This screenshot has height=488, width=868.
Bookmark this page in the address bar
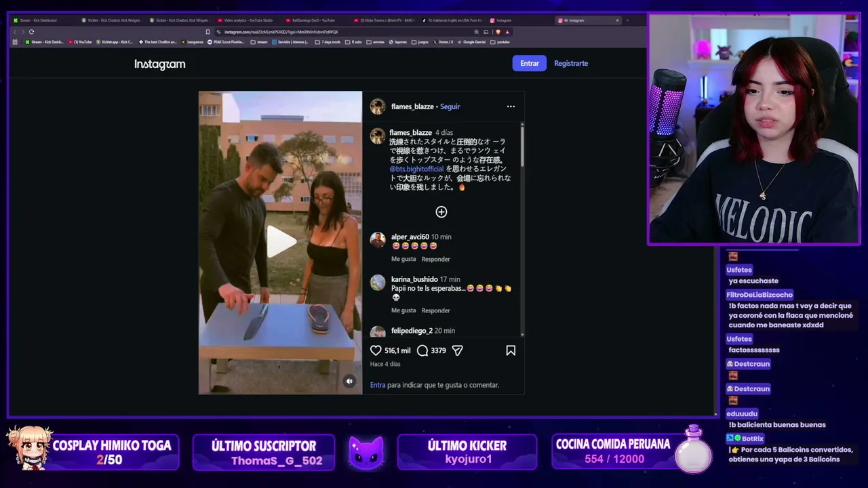(208, 32)
